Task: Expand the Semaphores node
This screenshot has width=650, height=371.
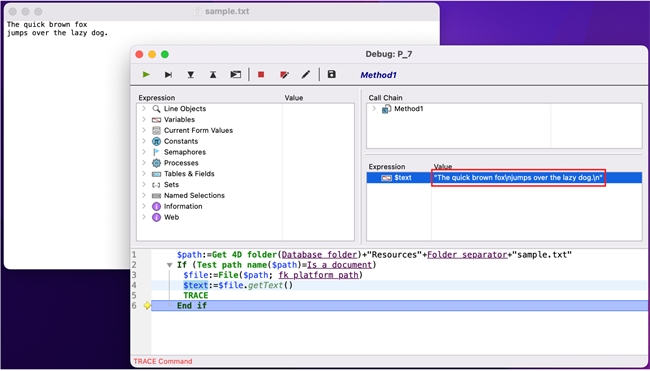Action: click(x=144, y=152)
